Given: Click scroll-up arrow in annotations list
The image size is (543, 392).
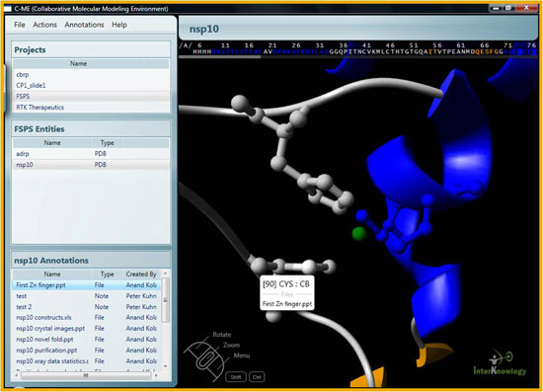Looking at the screenshot, I should click(x=165, y=274).
